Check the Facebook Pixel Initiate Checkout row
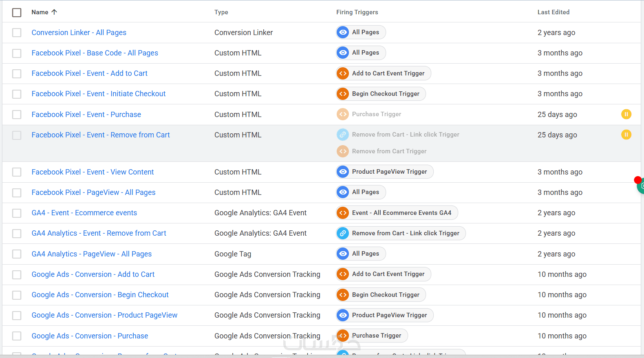 17,94
